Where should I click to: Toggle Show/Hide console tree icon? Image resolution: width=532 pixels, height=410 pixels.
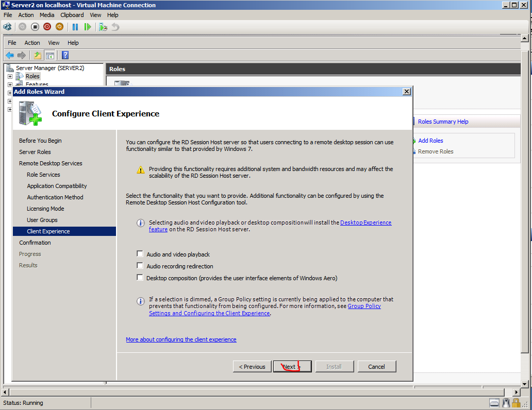[x=50, y=55]
